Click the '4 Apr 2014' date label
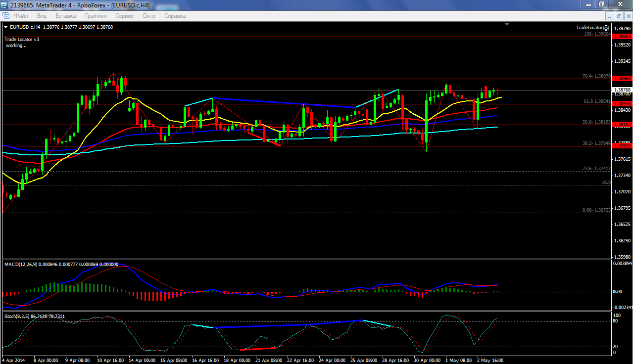 (13, 361)
